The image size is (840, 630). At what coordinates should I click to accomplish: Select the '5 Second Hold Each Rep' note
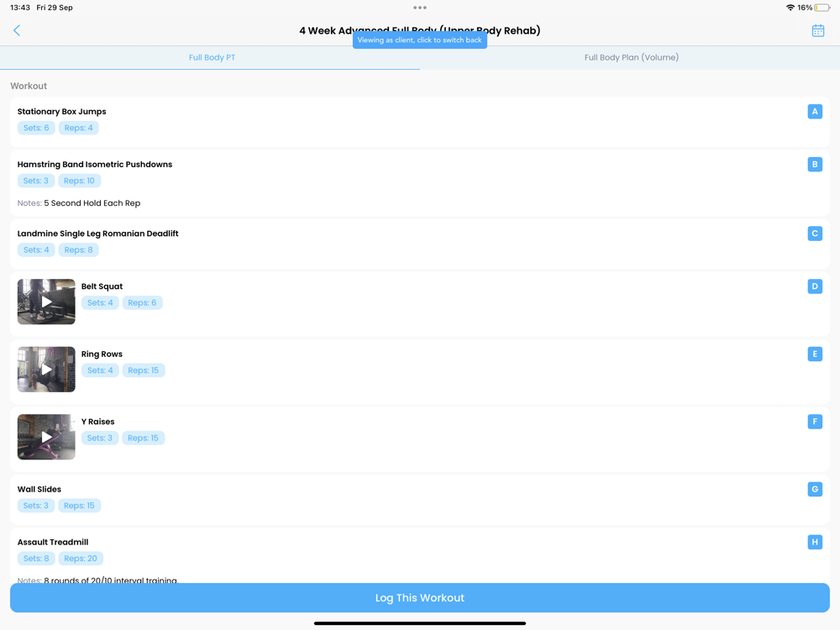pyautogui.click(x=92, y=203)
